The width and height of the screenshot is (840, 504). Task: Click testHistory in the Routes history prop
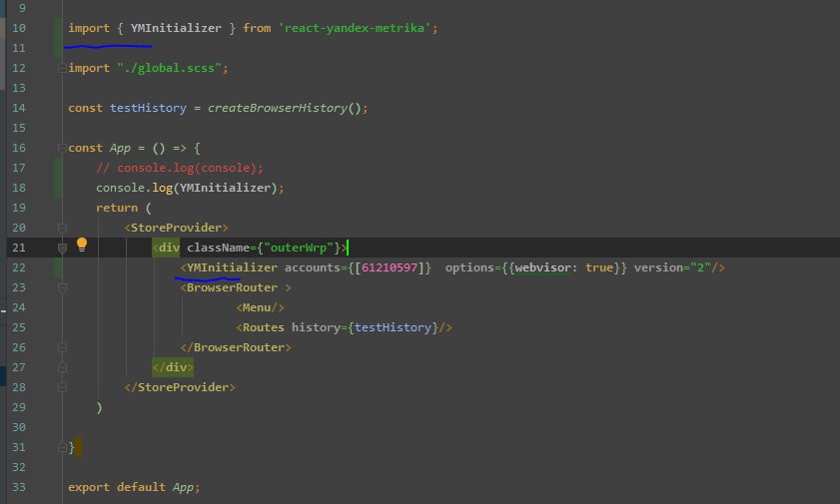point(393,327)
